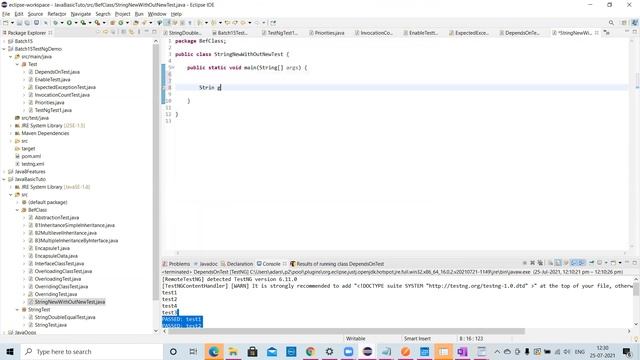Click the taskbar search box
The image size is (640, 360).
tap(92, 351)
